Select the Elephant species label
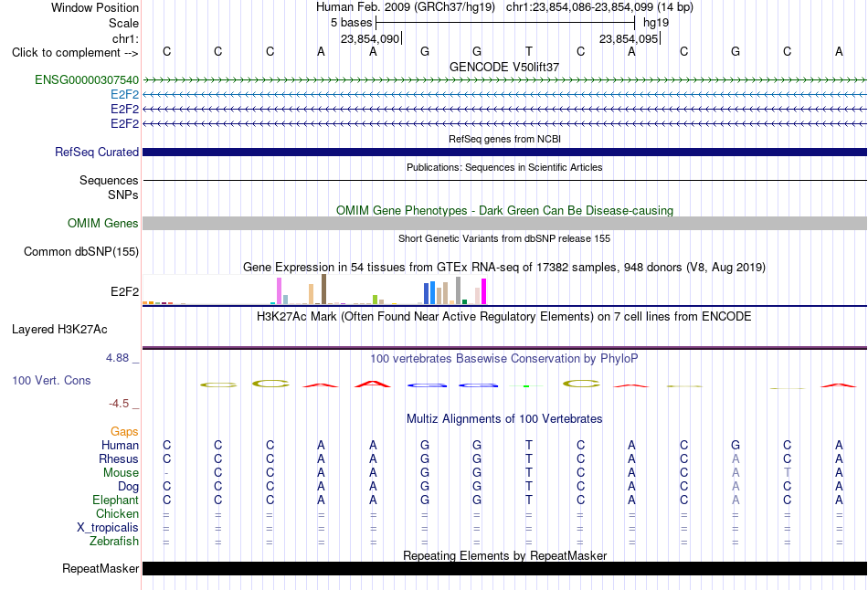This screenshot has width=868, height=590. click(x=115, y=500)
